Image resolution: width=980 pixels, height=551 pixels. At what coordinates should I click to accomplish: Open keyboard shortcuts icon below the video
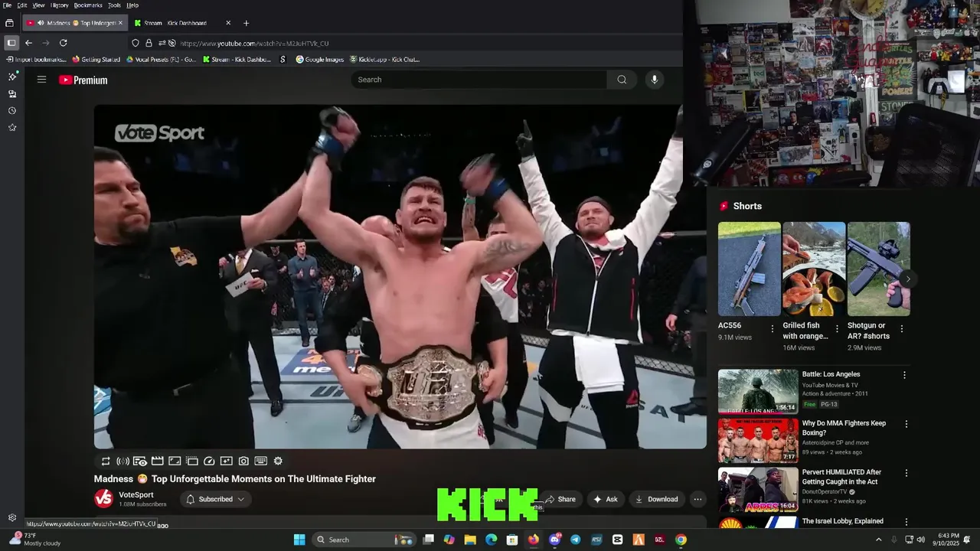pos(260,461)
